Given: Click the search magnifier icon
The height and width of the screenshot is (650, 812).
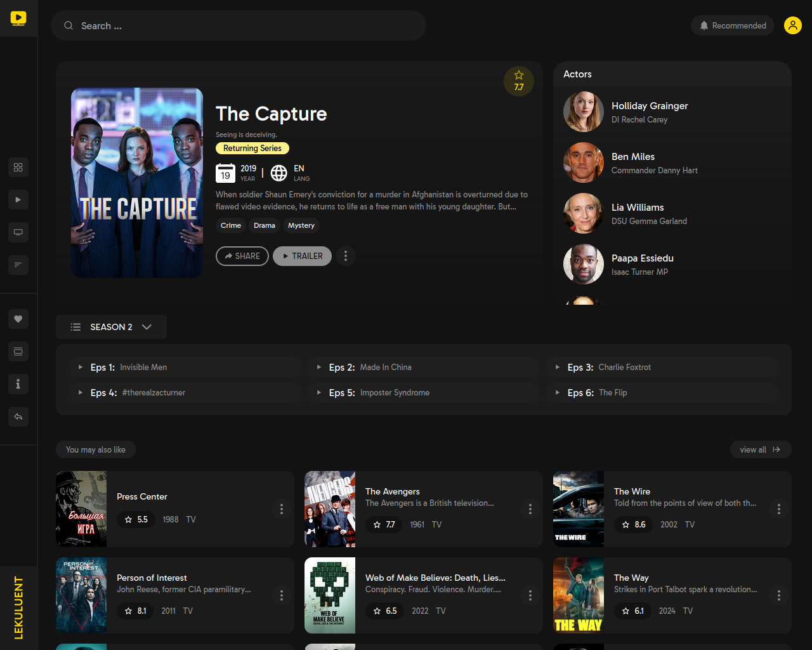Looking at the screenshot, I should 69,25.
